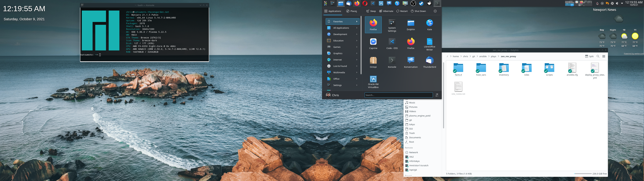Open search in the Dolphin toolbar
Screen dimensions: 644x181
click(x=598, y=56)
